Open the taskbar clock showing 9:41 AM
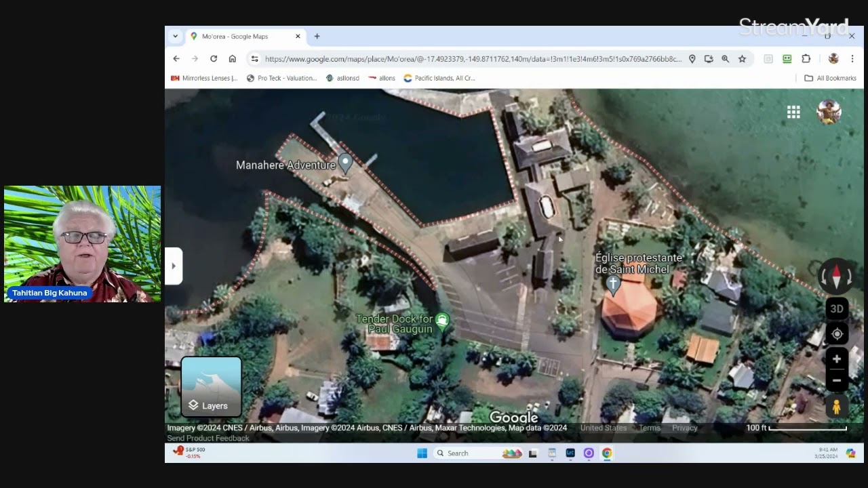The height and width of the screenshot is (488, 868). coord(827,453)
